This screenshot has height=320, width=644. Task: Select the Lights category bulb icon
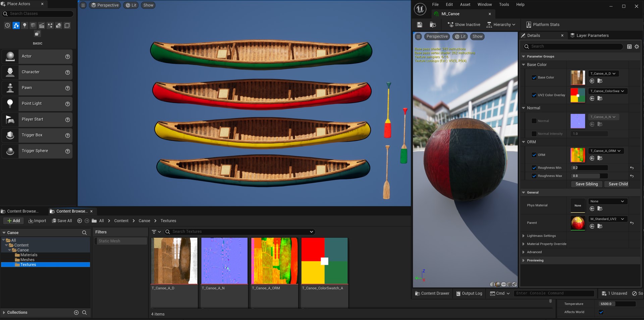24,25
